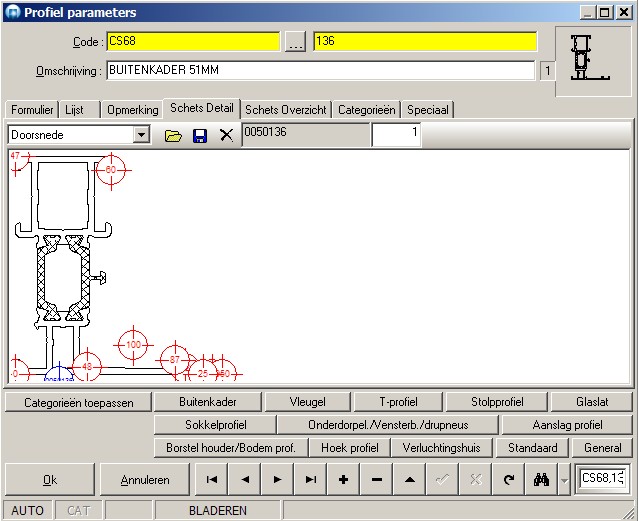
Task: Click the Code field containing CS68
Action: (x=193, y=41)
